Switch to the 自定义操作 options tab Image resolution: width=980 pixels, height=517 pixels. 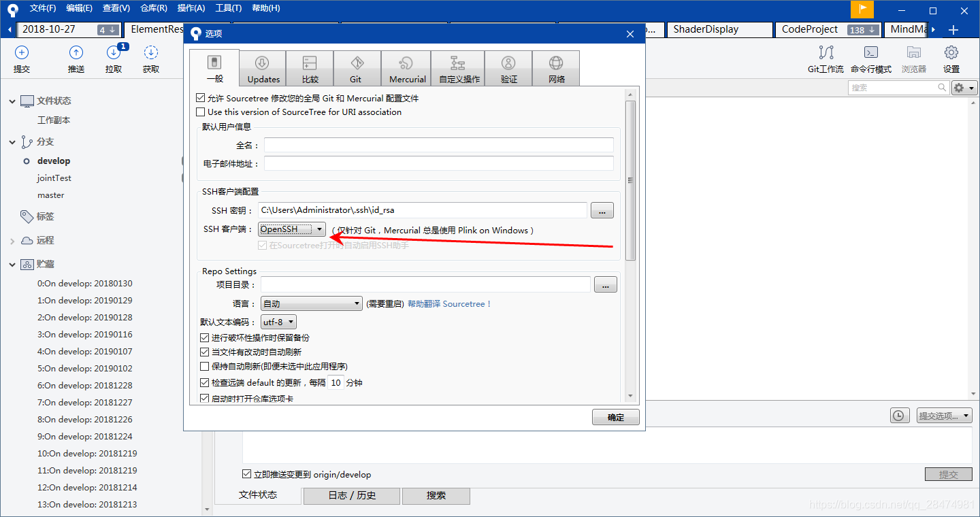459,68
